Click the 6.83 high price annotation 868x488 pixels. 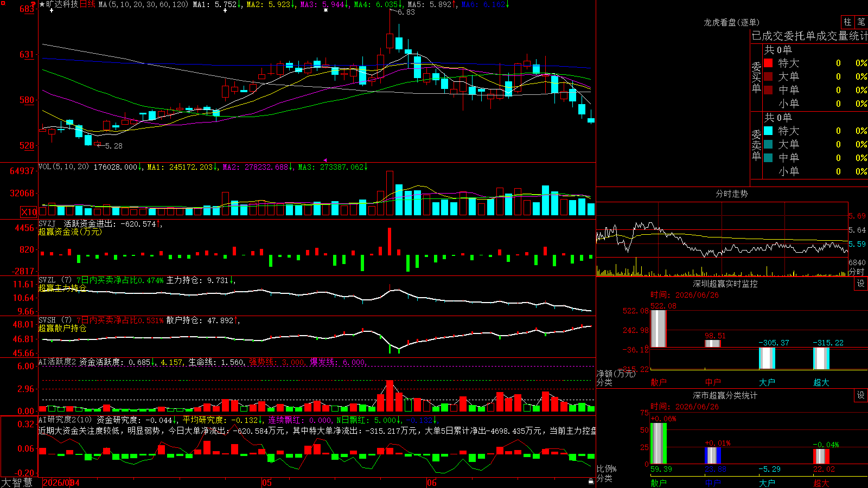tap(406, 12)
